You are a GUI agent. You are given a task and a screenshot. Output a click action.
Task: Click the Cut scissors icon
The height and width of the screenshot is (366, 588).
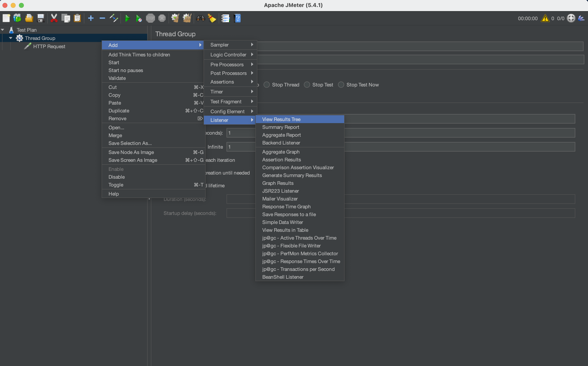click(x=54, y=18)
